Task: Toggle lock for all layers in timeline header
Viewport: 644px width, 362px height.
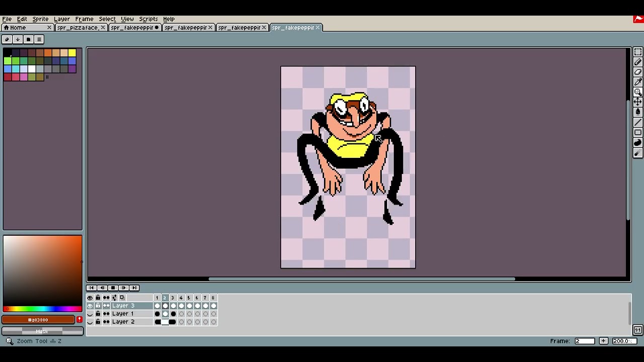Action: [x=98, y=298]
